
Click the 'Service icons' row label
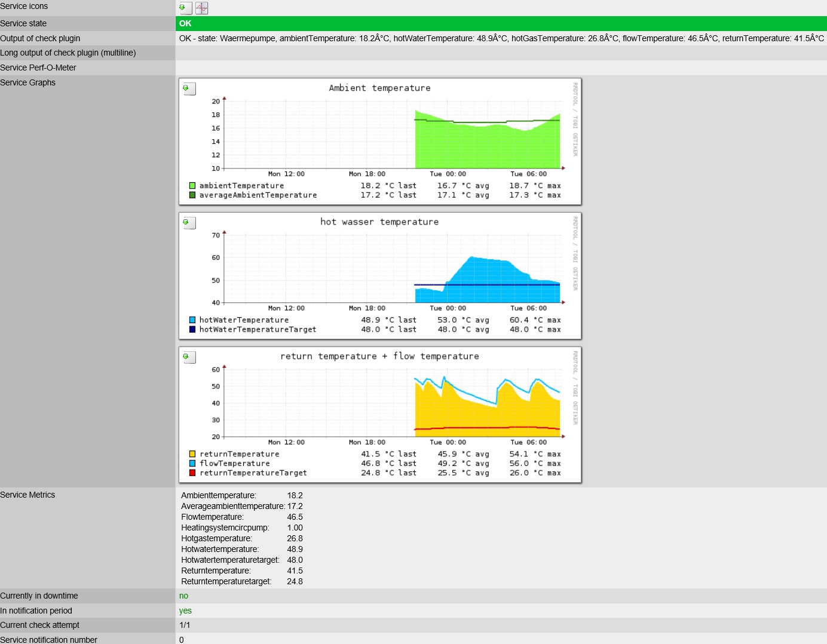point(24,7)
